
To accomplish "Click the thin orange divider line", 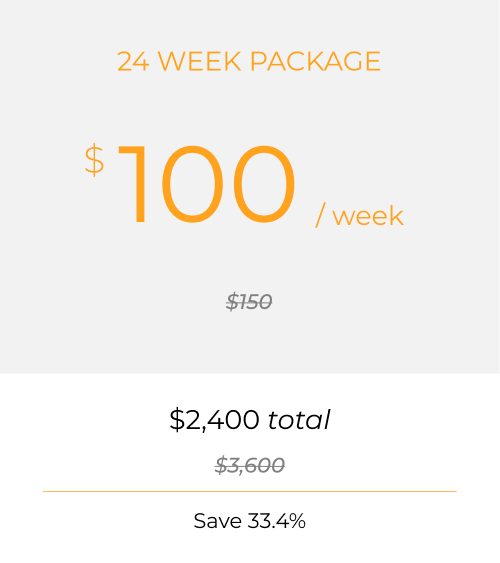I will [250, 491].
